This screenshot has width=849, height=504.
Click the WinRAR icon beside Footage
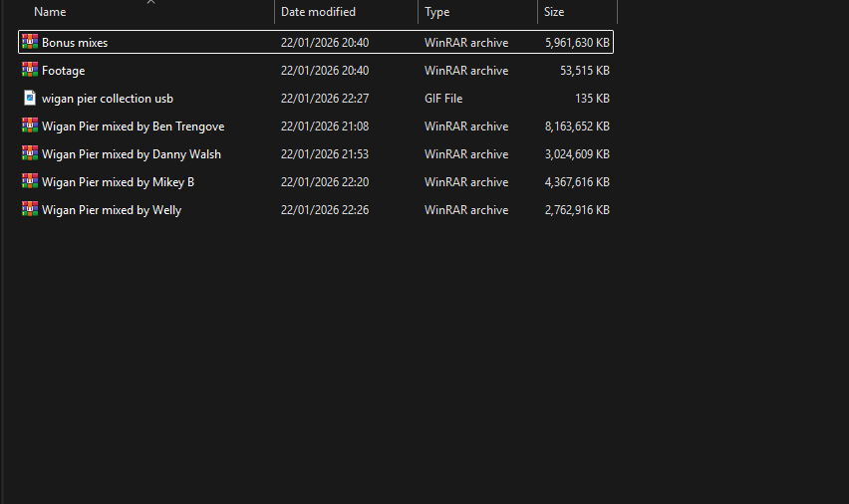[30, 70]
